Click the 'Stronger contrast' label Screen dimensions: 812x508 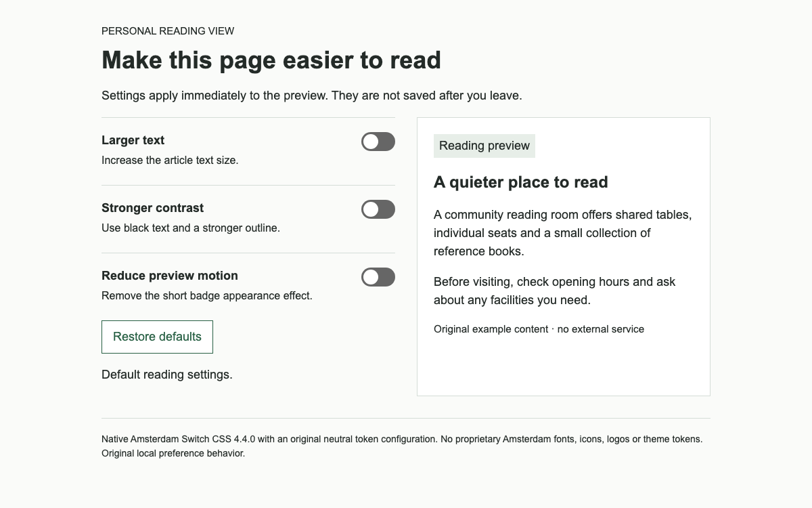[x=153, y=208]
